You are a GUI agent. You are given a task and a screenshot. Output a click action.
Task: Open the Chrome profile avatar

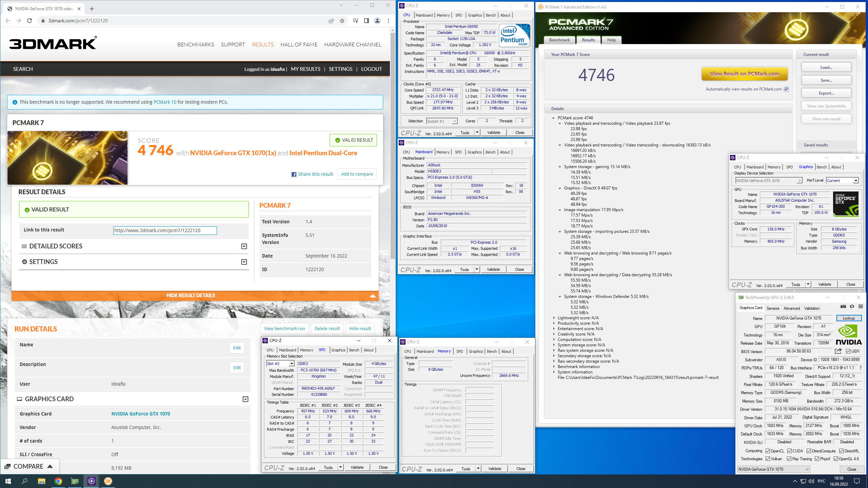click(377, 21)
